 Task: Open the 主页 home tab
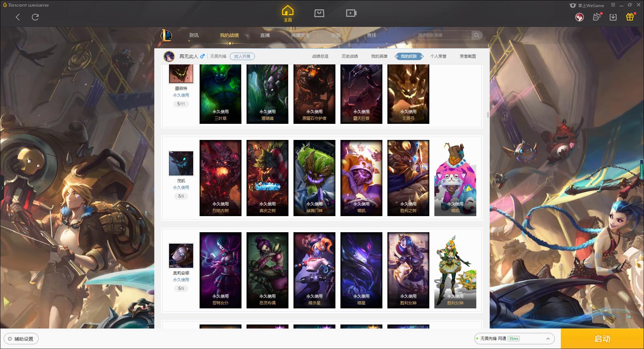pos(288,14)
